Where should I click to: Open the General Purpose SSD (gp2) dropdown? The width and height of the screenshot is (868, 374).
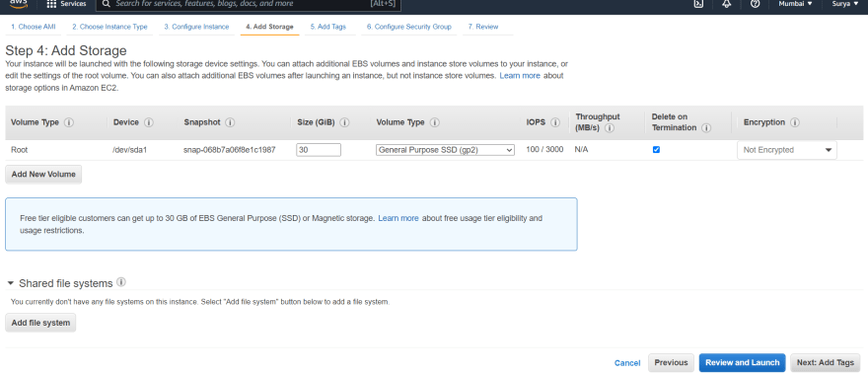(x=445, y=150)
